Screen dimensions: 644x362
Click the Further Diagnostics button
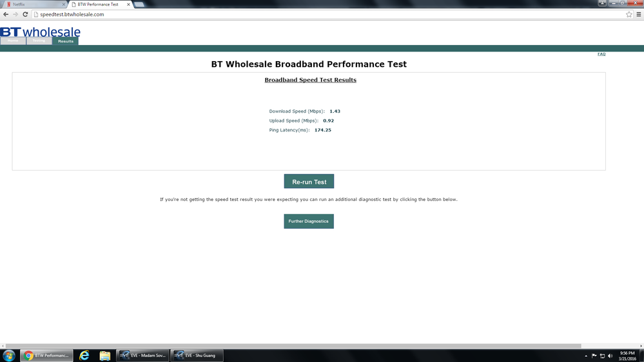click(308, 221)
